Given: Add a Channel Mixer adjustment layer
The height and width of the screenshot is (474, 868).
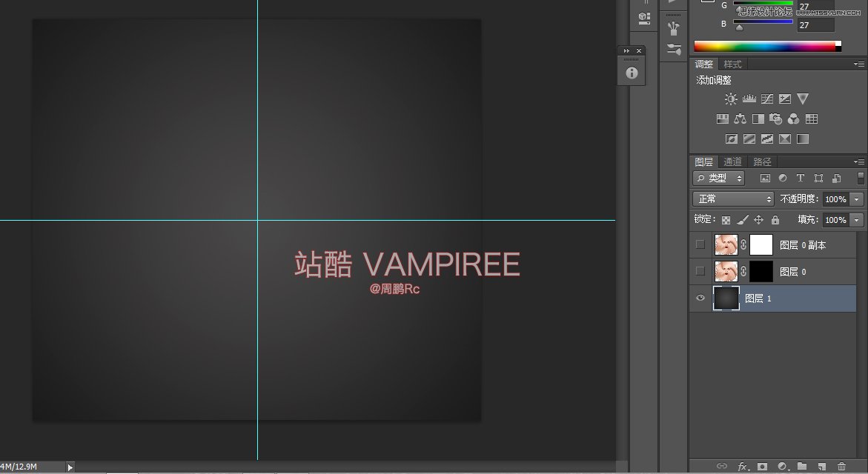Looking at the screenshot, I should click(793, 119).
